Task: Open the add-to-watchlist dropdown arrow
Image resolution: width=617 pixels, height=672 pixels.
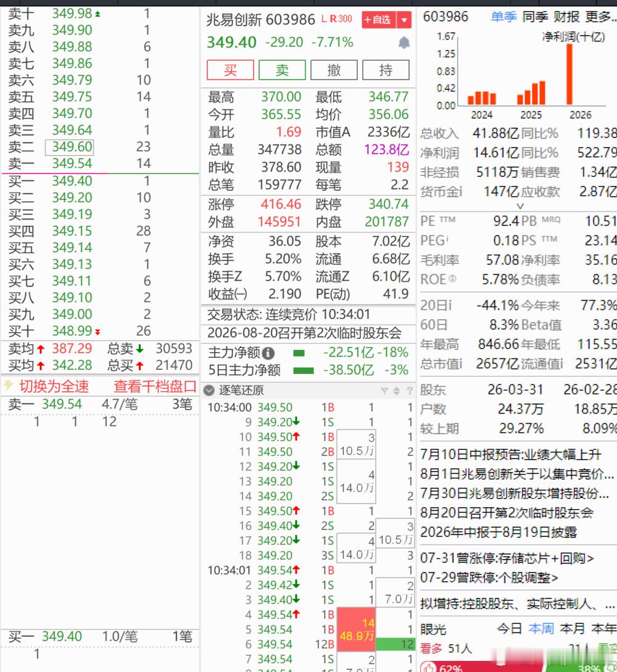Action: tap(404, 20)
